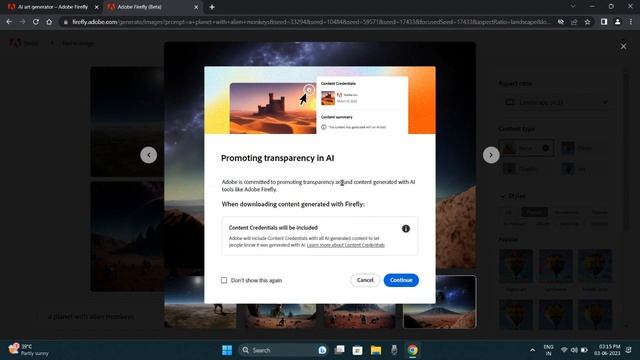Bookmark this page with star icon
This screenshot has height=360, width=640.
tap(587, 22)
